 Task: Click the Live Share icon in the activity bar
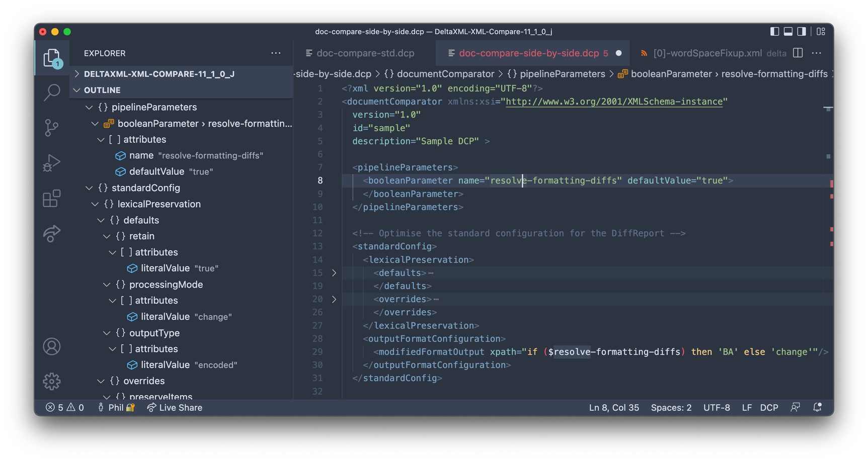[x=51, y=233]
